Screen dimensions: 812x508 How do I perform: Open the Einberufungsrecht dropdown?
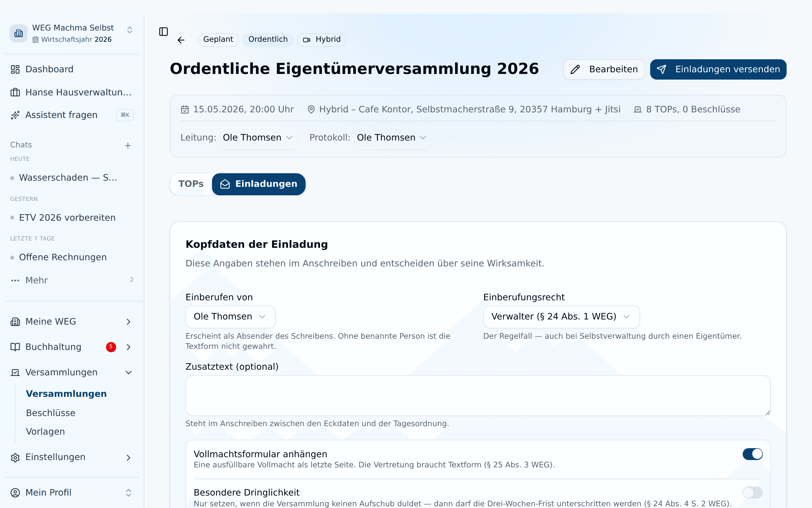pos(561,316)
